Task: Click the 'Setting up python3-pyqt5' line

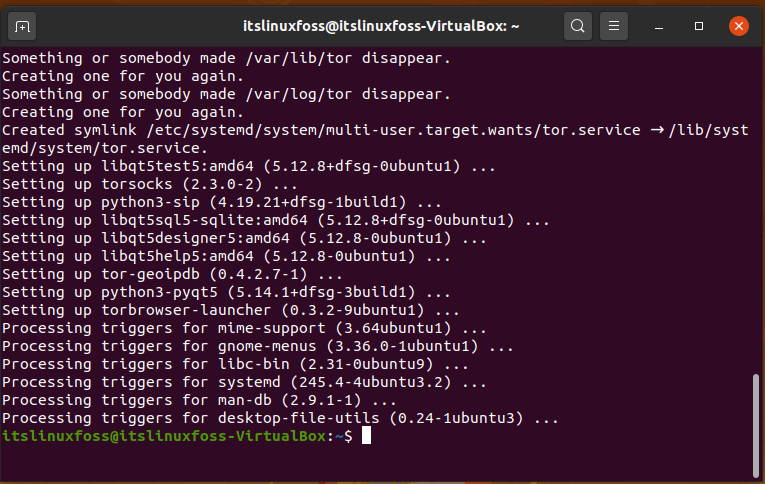Action: coord(226,292)
